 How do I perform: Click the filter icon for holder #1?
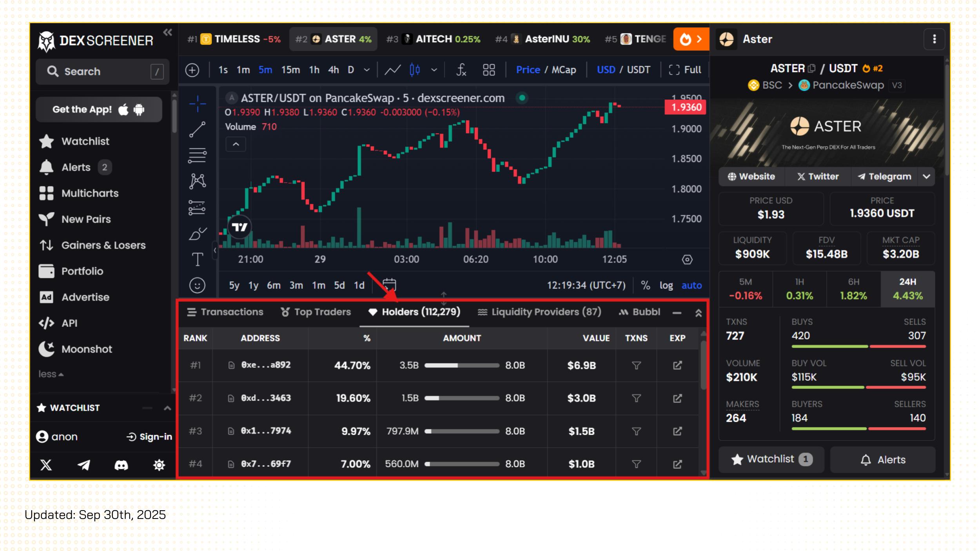point(636,365)
